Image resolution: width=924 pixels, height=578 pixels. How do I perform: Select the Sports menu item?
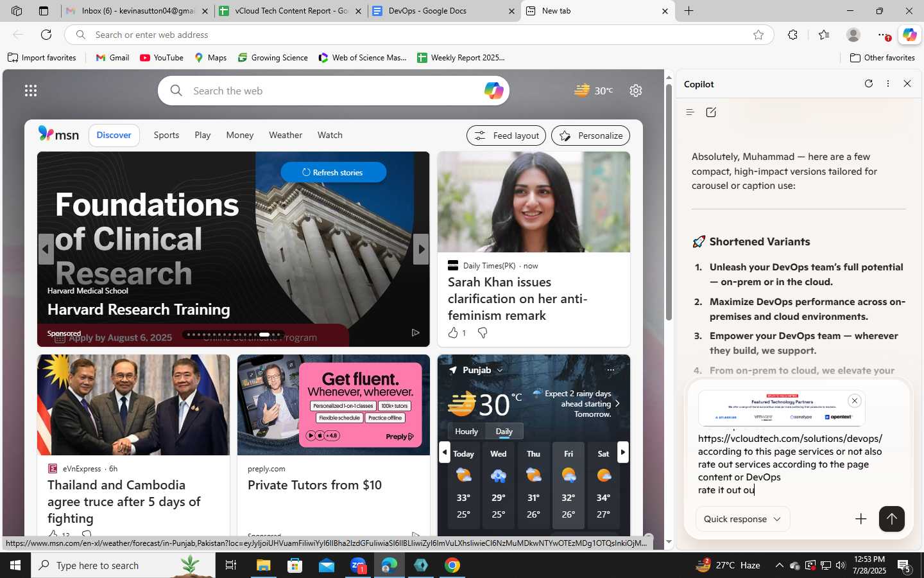coord(166,135)
